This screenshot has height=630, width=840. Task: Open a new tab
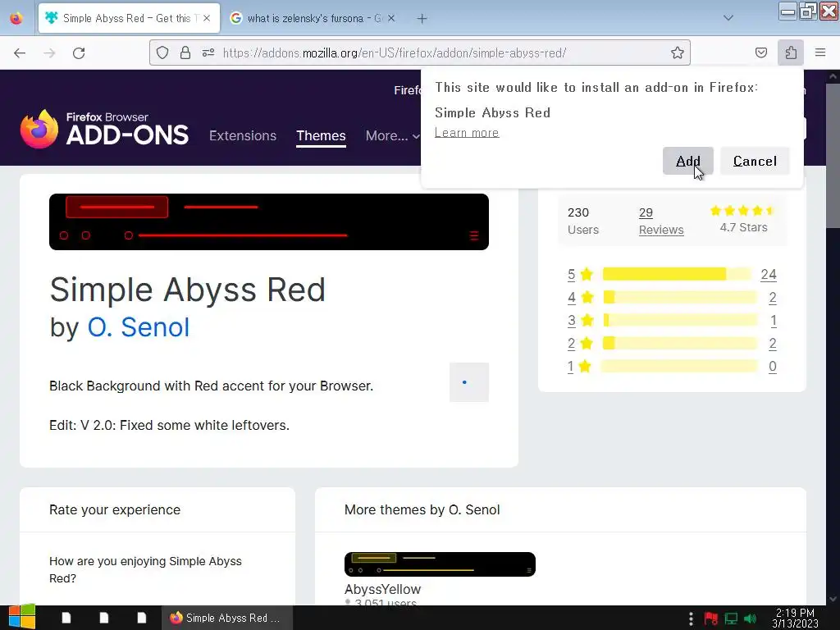coord(422,19)
